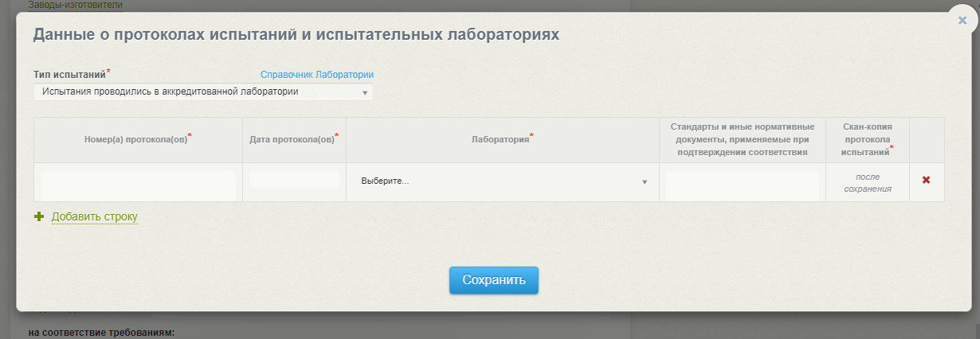Click the standards and normative documents field
The height and width of the screenshot is (339, 980).
pos(742,185)
